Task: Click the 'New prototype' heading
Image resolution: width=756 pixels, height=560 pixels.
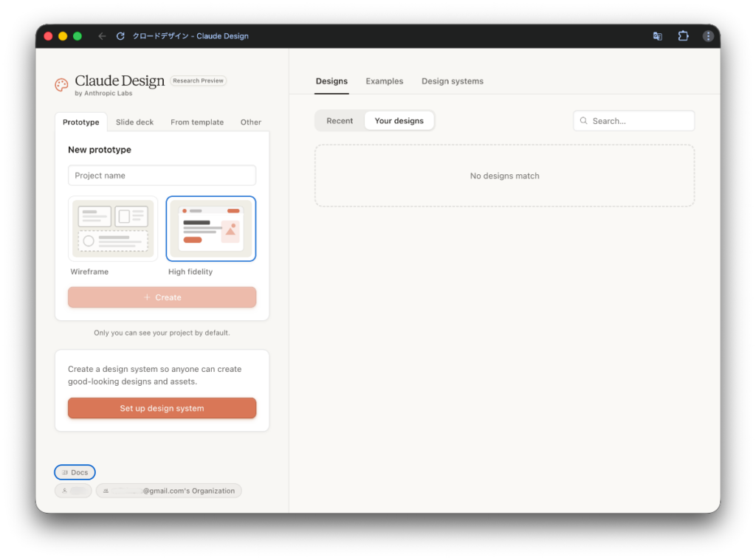Action: pos(100,149)
